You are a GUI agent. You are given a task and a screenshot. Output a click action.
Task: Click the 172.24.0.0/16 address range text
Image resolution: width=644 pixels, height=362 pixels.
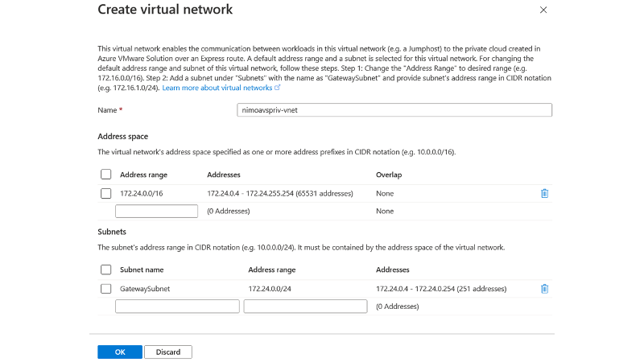pyautogui.click(x=141, y=193)
